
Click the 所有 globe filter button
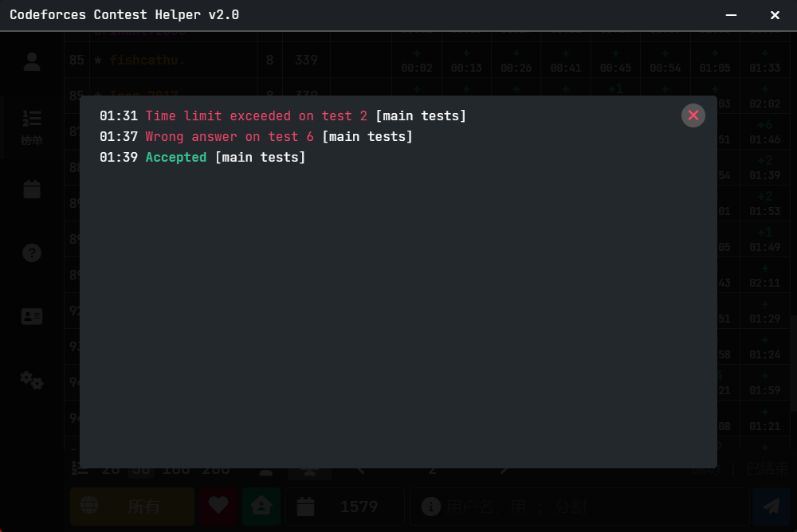[x=132, y=506]
